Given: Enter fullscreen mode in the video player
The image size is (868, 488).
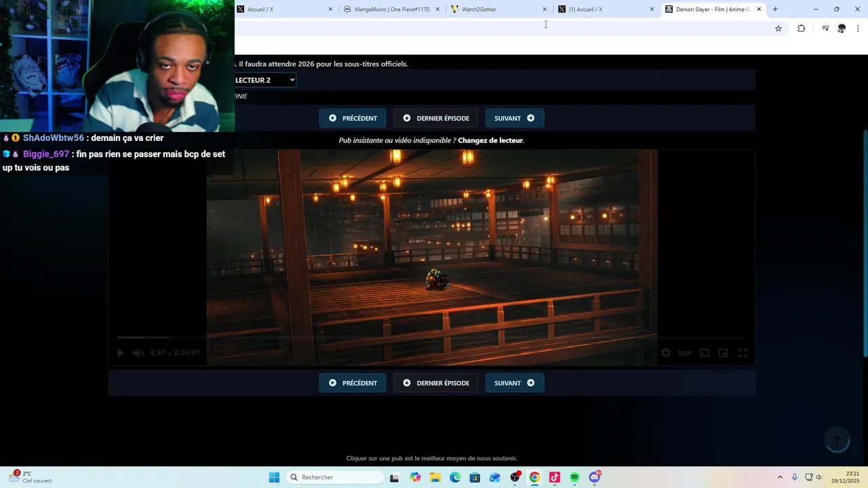Looking at the screenshot, I should click(743, 353).
